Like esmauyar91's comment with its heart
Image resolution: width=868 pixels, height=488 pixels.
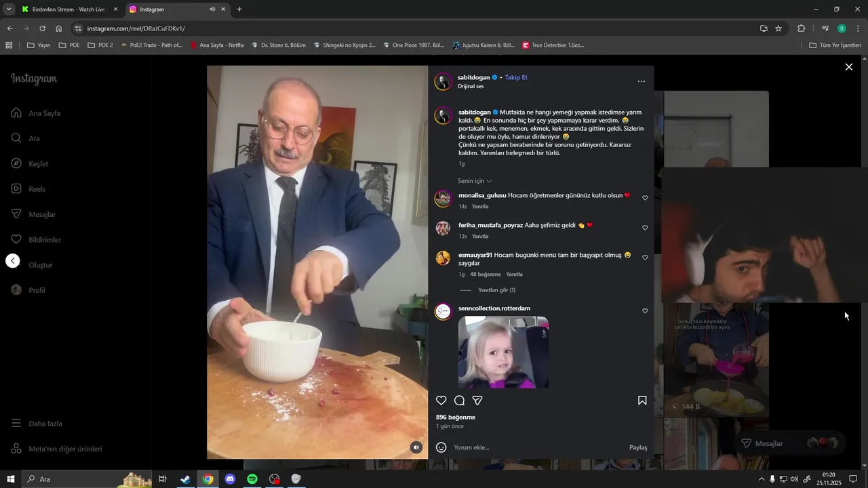(645, 258)
